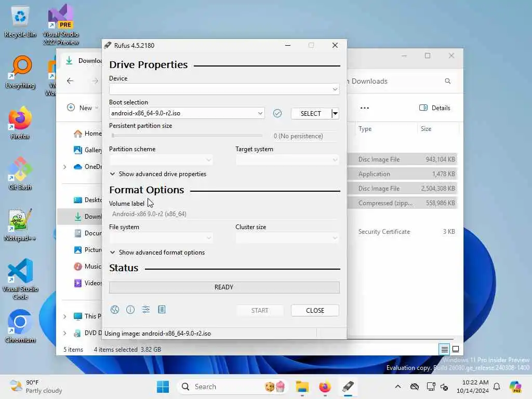
Task: Open the Boot selection combo box
Action: pos(187,113)
